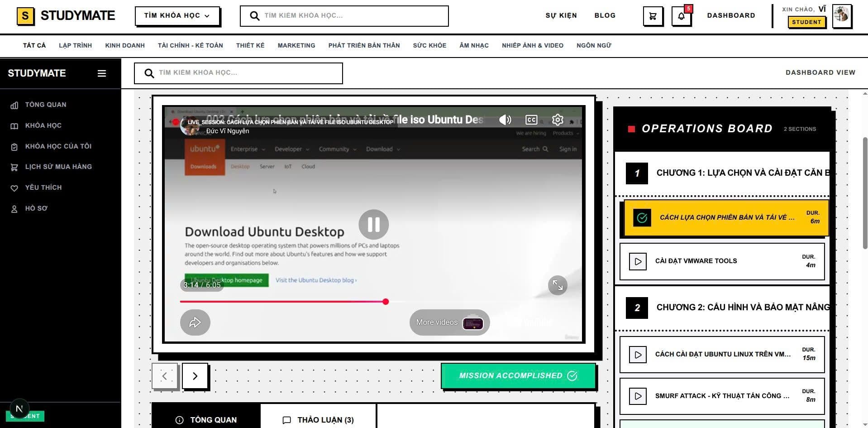Play the Smurf Attack lesson
This screenshot has width=868, height=428.
tap(722, 396)
